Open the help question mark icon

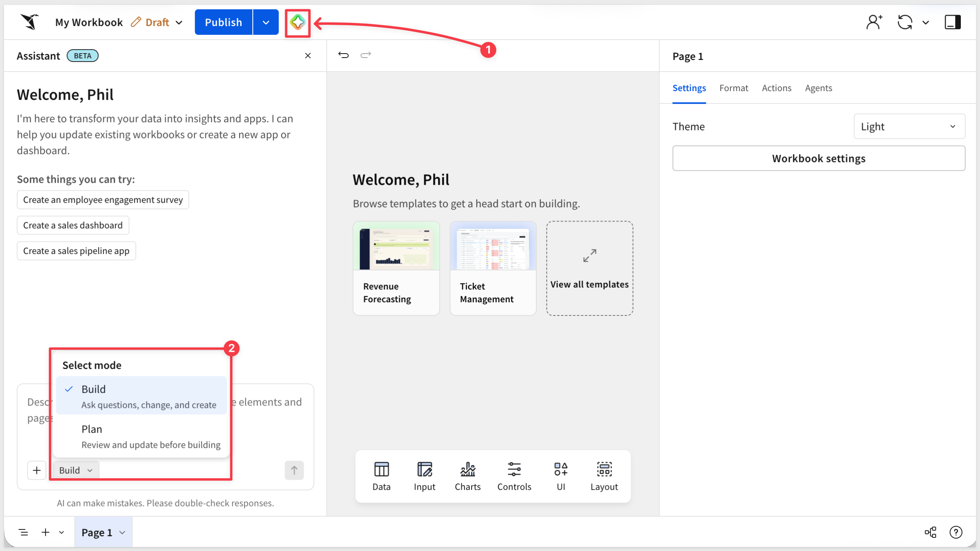click(956, 532)
